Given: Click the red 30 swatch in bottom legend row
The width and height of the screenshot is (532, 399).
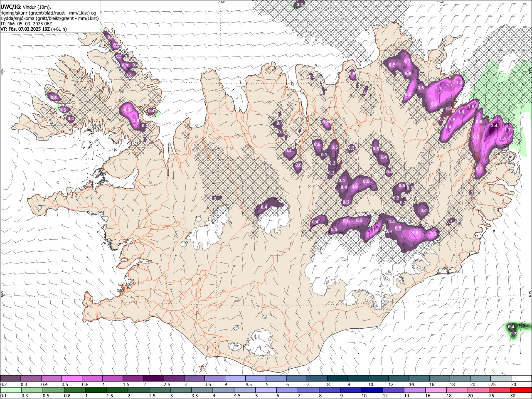Looking at the screenshot, I should 520,390.
